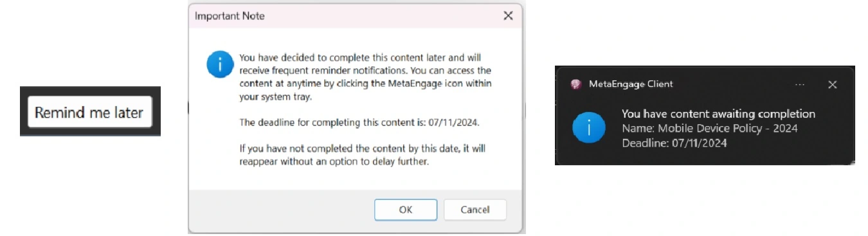Click the blue info icon in the notification
This screenshot has width=868, height=236.
tap(588, 129)
